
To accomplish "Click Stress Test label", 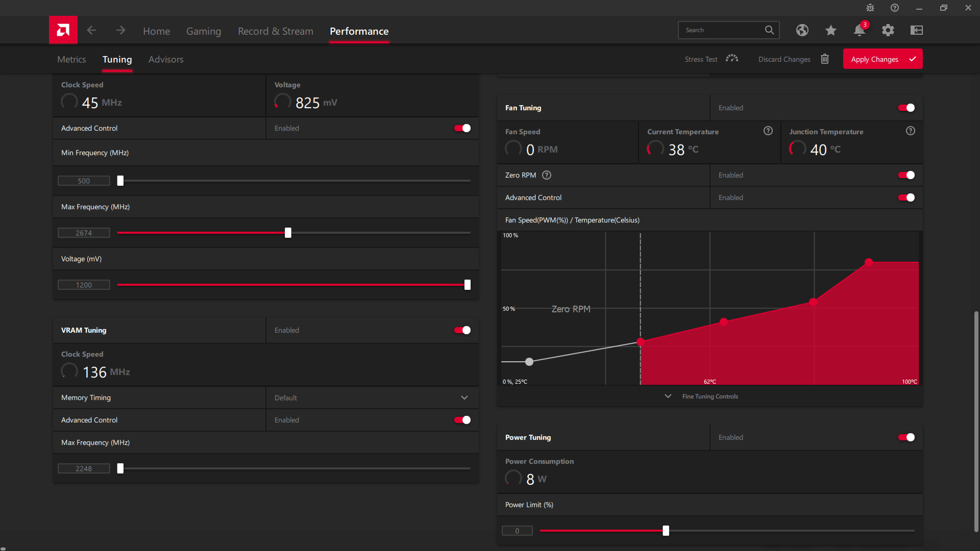I will [701, 59].
